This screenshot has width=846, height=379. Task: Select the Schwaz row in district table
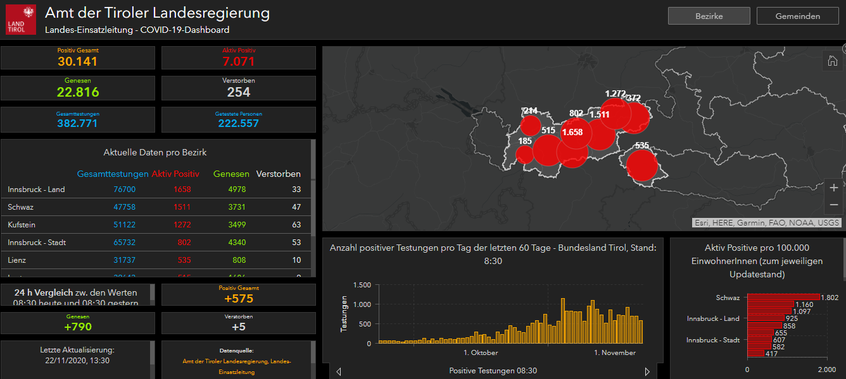[x=155, y=207]
